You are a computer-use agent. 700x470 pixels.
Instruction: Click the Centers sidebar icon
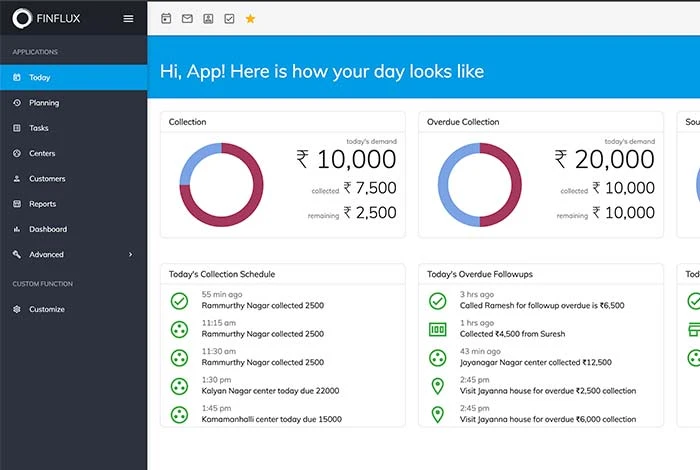pos(17,153)
